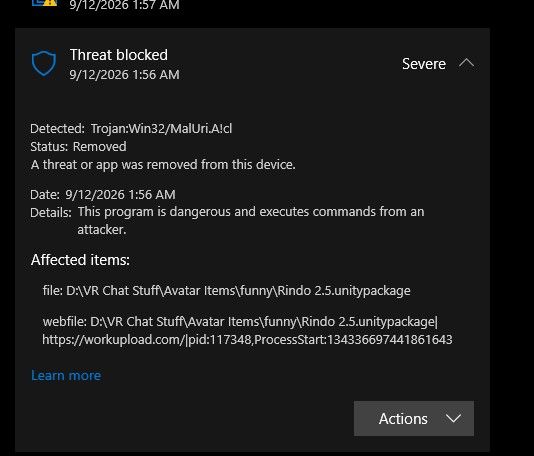Click the Status: Removed text
Viewport: 534px width, 456px height.
point(78,147)
